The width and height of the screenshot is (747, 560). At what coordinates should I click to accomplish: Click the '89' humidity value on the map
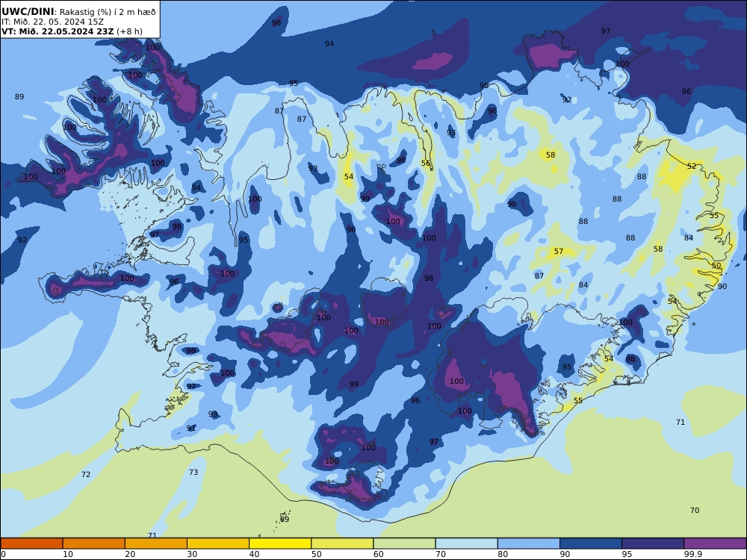[19, 96]
